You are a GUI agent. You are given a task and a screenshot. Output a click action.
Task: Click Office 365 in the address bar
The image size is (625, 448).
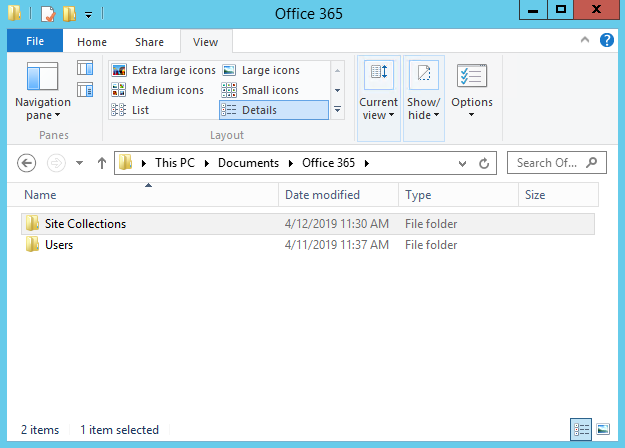point(328,163)
